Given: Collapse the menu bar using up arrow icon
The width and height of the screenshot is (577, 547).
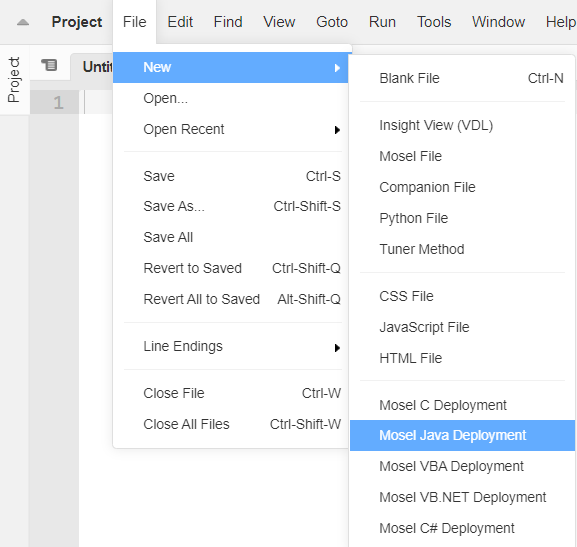Looking at the screenshot, I should coord(23,22).
